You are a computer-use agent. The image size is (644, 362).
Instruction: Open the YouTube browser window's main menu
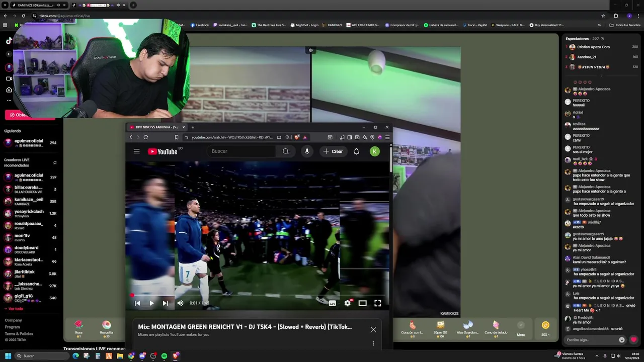387,137
